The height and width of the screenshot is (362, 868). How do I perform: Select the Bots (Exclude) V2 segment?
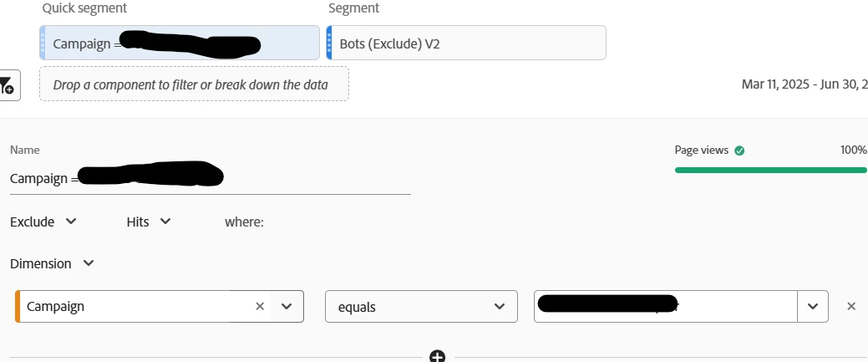coord(466,43)
